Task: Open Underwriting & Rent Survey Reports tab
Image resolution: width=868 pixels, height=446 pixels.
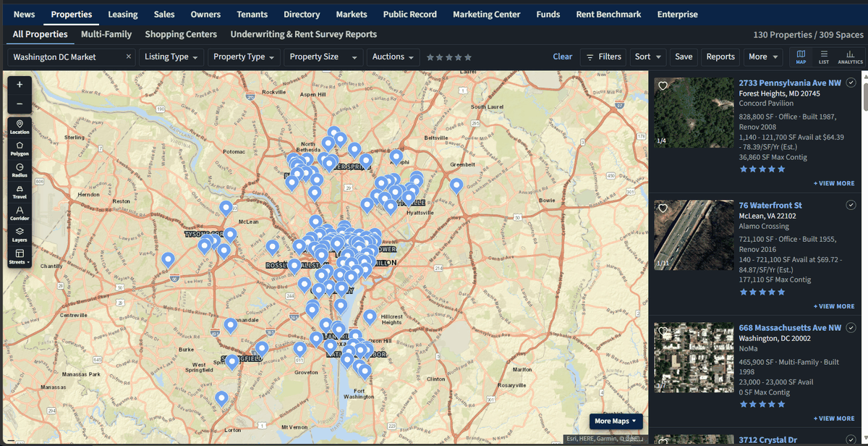Action: point(304,34)
